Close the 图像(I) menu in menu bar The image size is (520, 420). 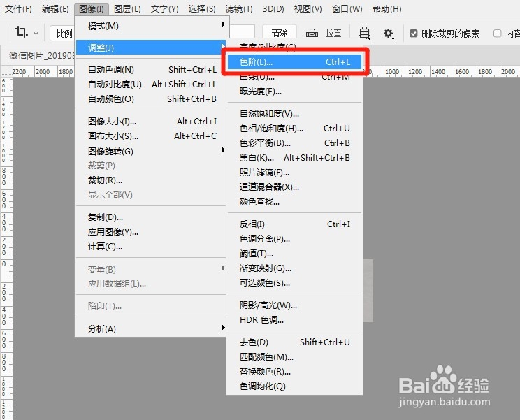[x=91, y=8]
